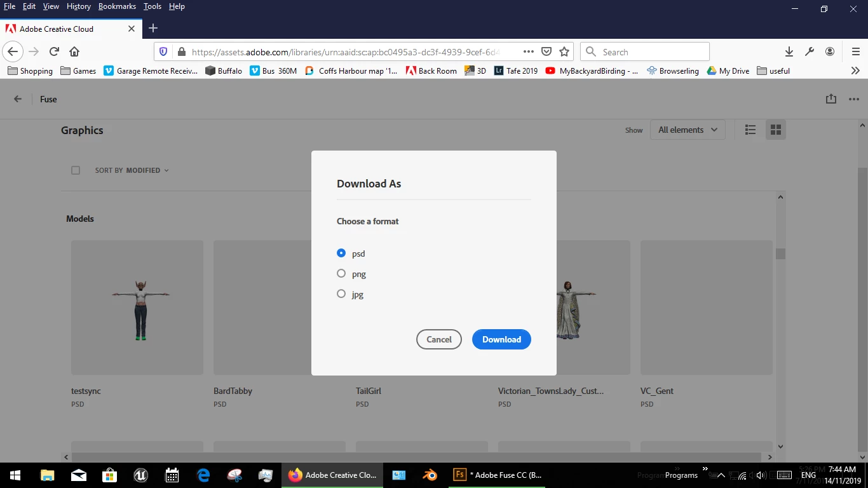
Task: Click the Victorian_TownsLady_Cust... model name
Action: click(x=551, y=391)
